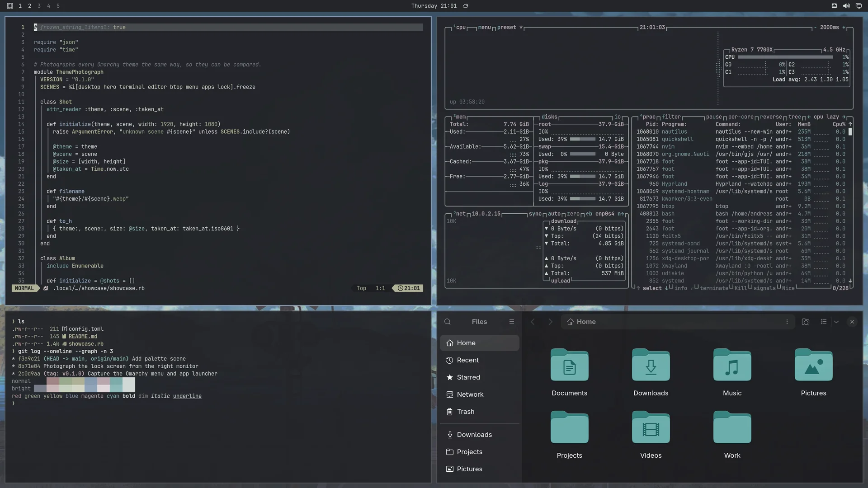Screen dimensions: 868x488
Task: Open the Downloads bookmark in Files sidebar
Action: coord(480,435)
